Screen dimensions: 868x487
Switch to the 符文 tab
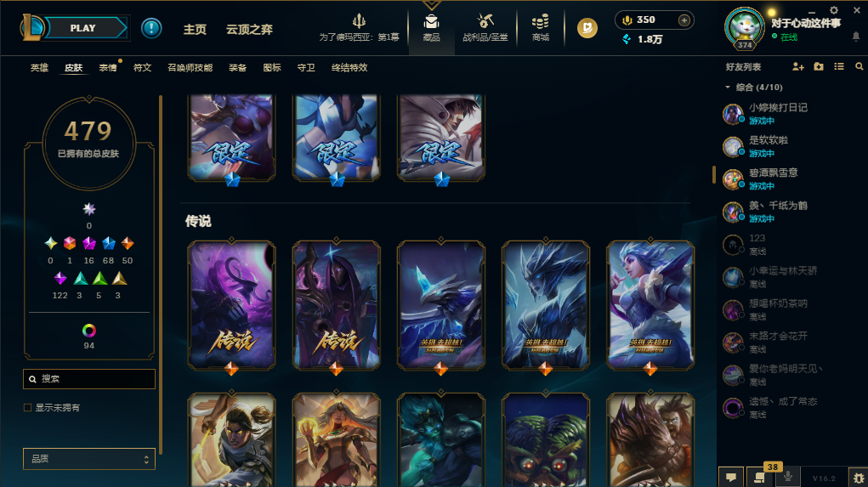[x=142, y=67]
